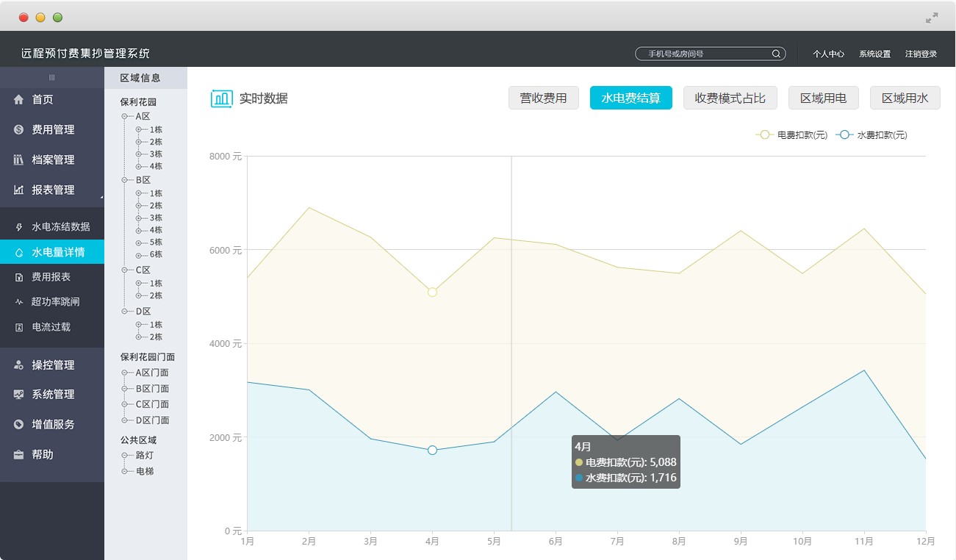Select the 电梯 node under 公共区域
Image resolution: width=956 pixels, height=560 pixels.
(145, 471)
